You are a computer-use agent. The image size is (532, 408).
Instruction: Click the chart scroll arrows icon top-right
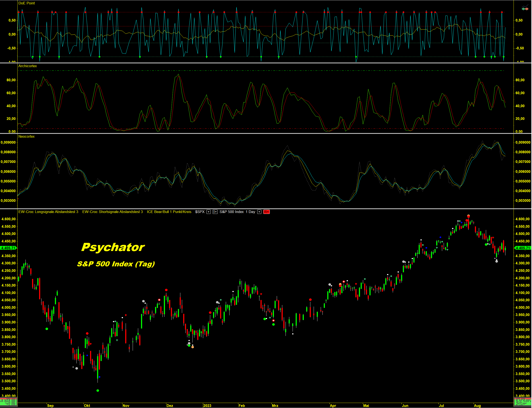(525, 9)
